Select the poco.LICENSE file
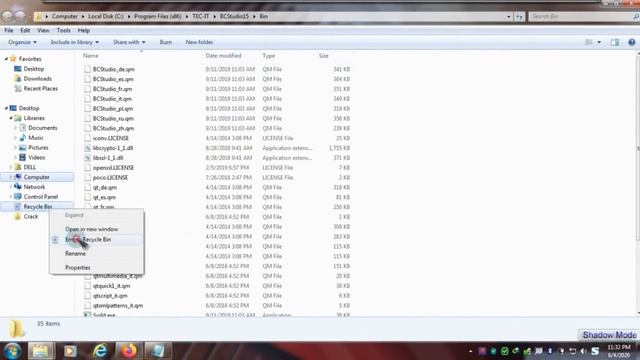 110,178
